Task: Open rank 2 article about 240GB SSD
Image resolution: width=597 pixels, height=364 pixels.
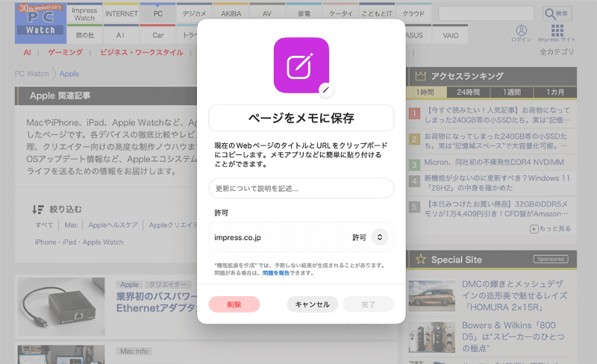Action: [496, 141]
